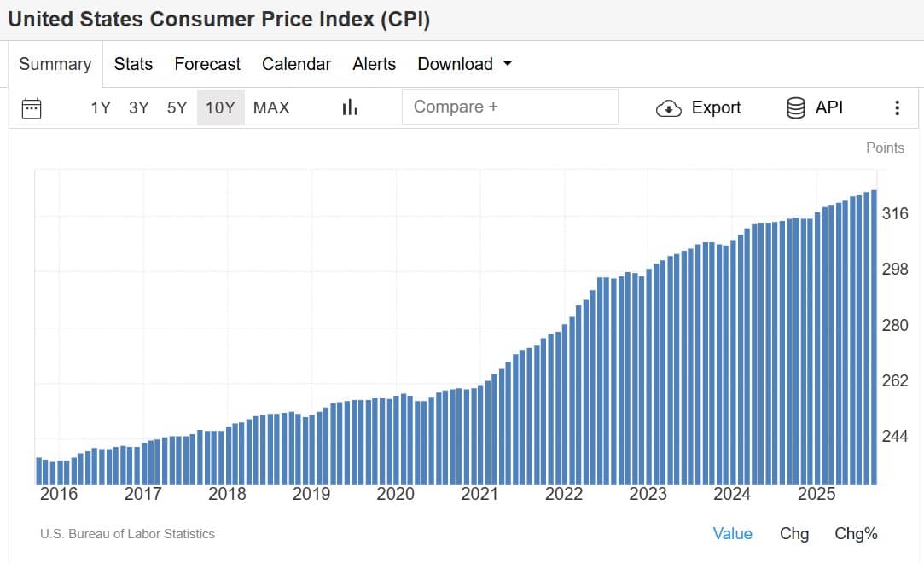The width and height of the screenshot is (924, 563).
Task: Switch chart to Chg% view
Action: coord(856,534)
